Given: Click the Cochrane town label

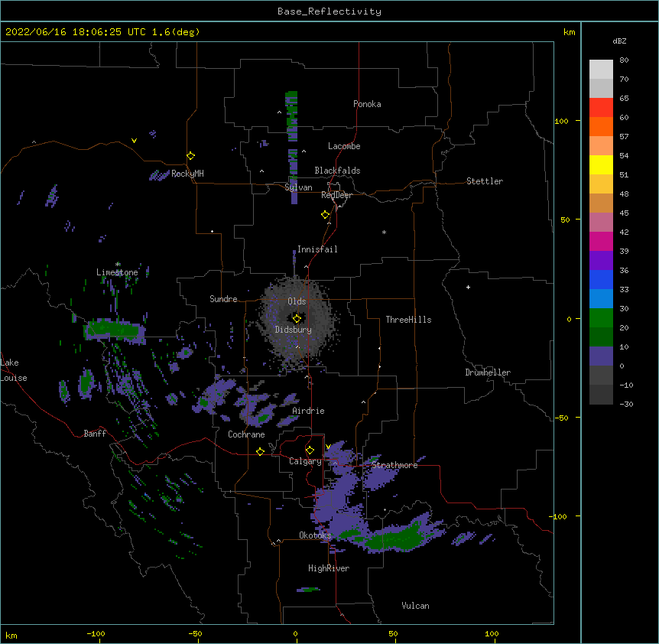Looking at the screenshot, I should 246,434.
